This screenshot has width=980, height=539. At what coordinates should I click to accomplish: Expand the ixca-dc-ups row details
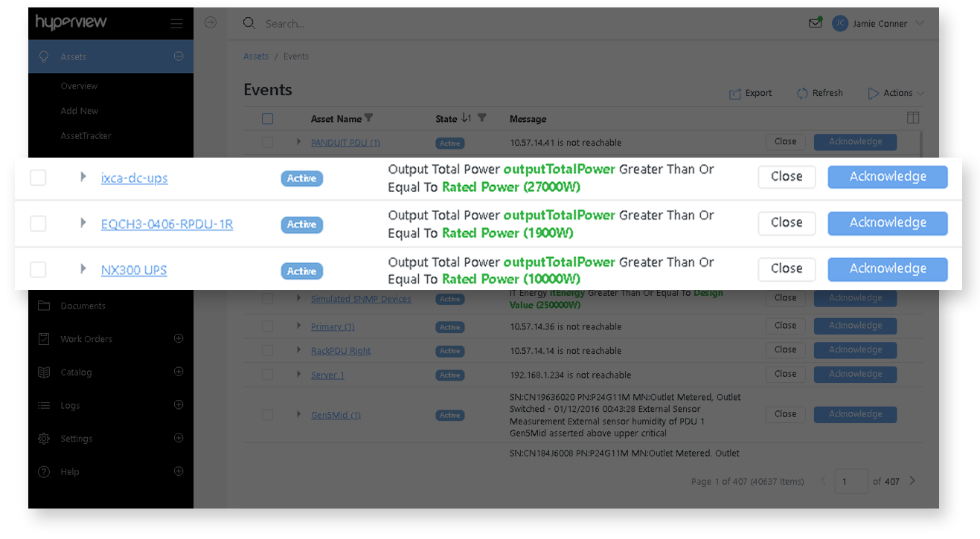click(x=83, y=177)
